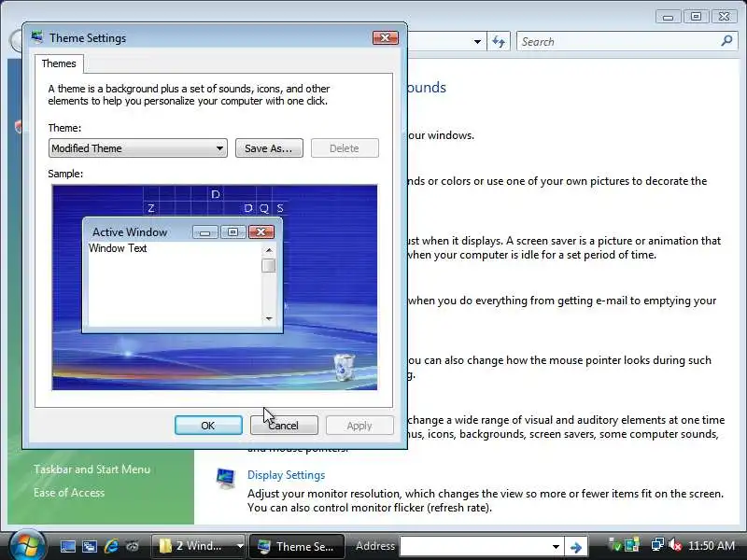Maximize the background Control Panel window
The width and height of the screenshot is (747, 560).
(x=696, y=16)
